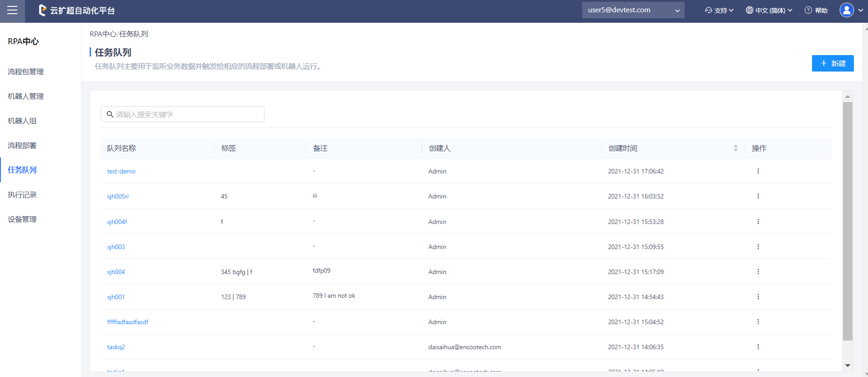
Task: Open the test-demo queue link
Action: click(121, 171)
